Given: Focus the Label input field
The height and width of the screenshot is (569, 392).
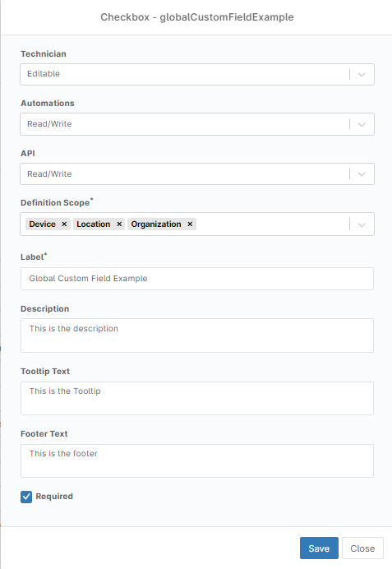Looking at the screenshot, I should 197,279.
